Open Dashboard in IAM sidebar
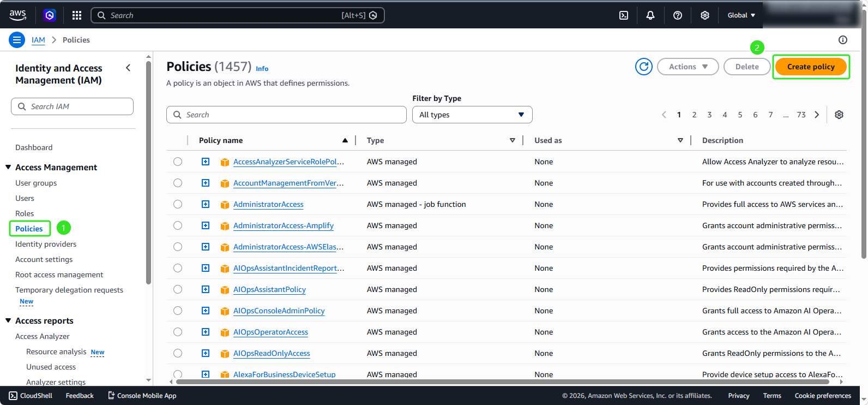The height and width of the screenshot is (405, 868). (34, 147)
